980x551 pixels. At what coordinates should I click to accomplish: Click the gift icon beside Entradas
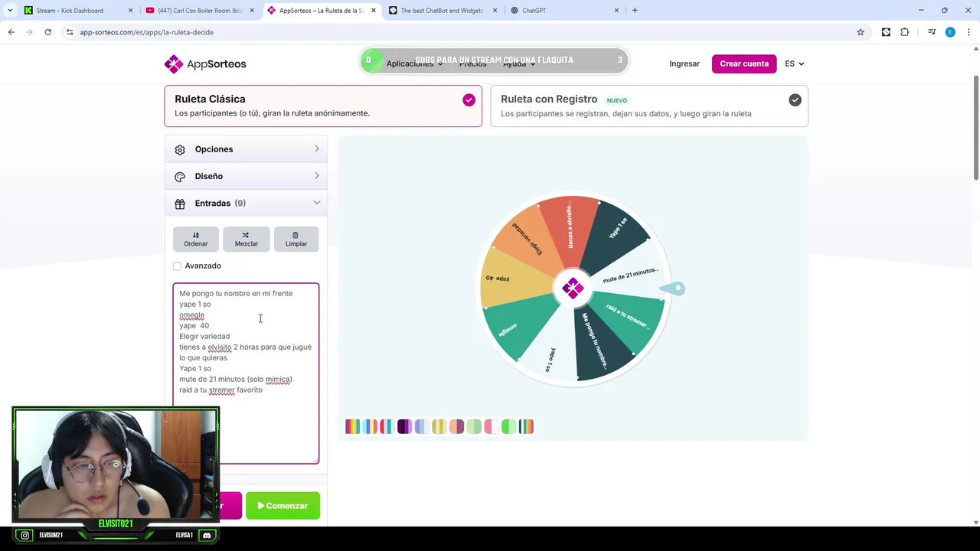[180, 204]
